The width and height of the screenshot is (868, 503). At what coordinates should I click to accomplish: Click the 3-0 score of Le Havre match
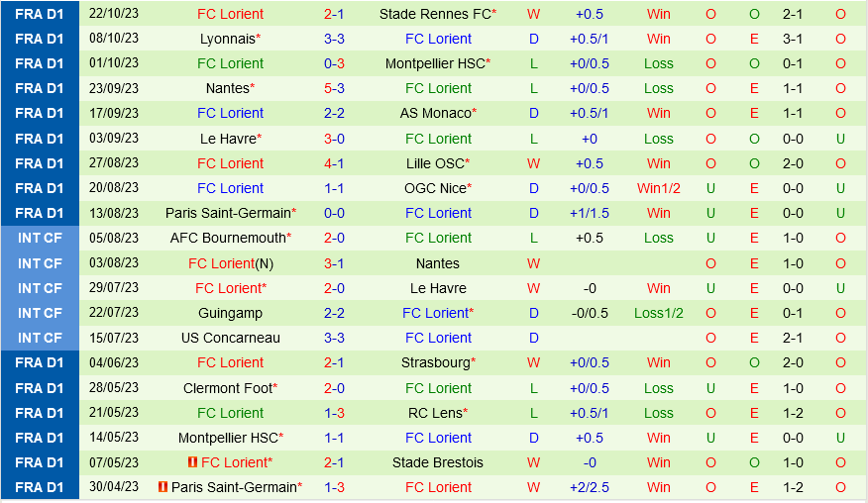click(334, 139)
